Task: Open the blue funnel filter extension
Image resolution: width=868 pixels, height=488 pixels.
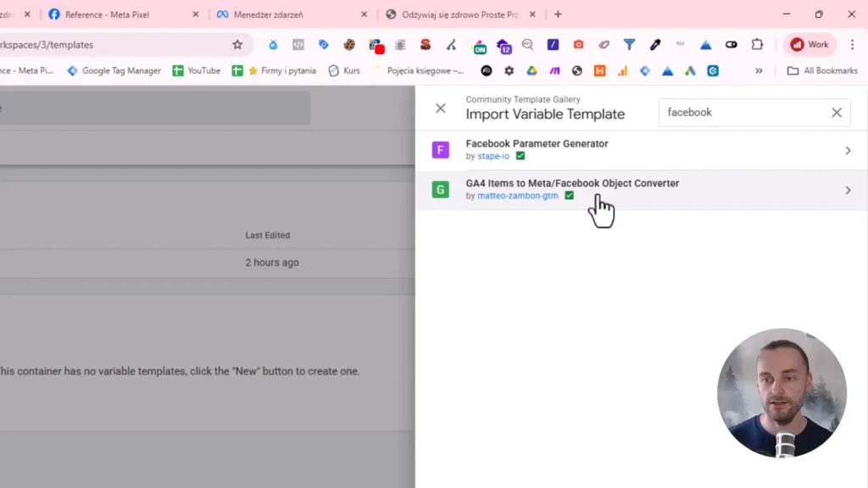Action: 630,45
